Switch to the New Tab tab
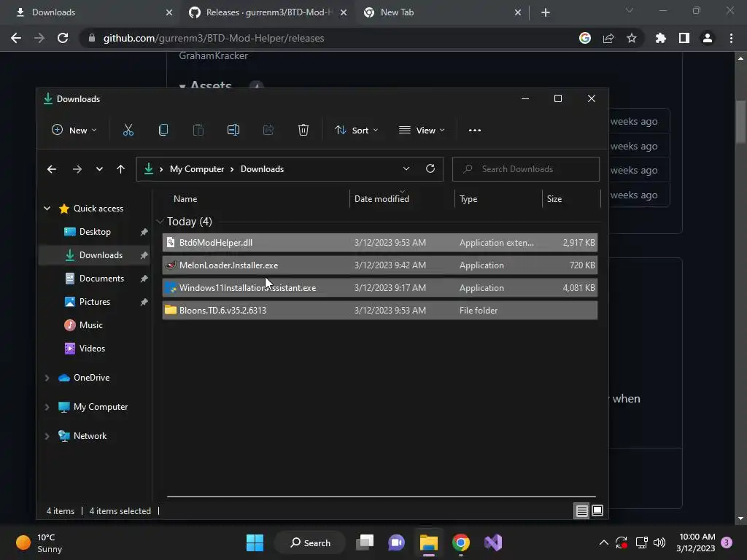 click(441, 12)
